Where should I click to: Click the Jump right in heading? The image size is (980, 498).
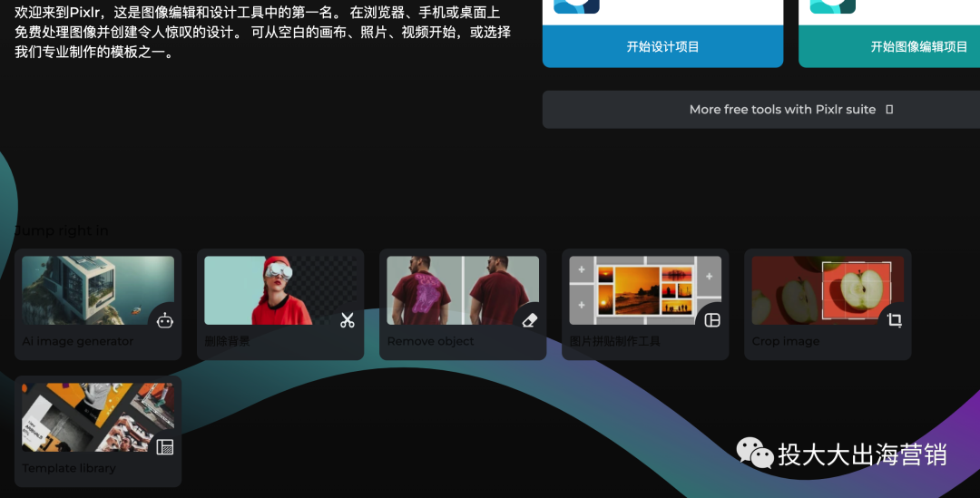tap(62, 230)
